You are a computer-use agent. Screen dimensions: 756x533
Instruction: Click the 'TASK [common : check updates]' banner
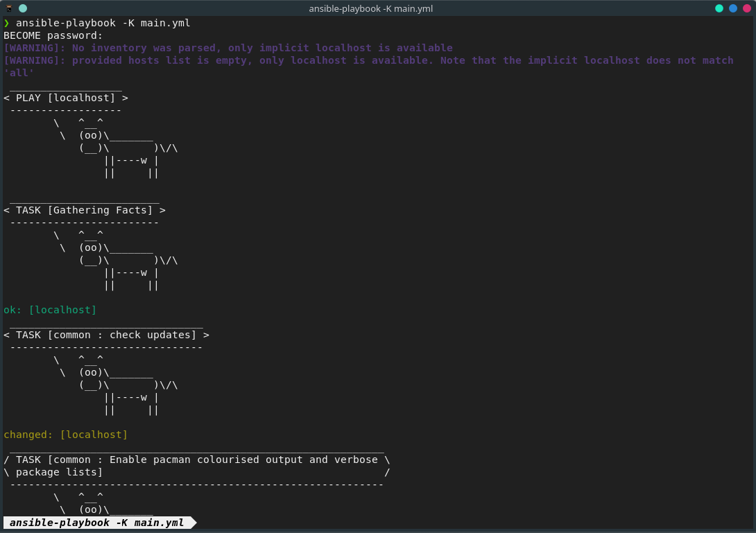pos(106,335)
